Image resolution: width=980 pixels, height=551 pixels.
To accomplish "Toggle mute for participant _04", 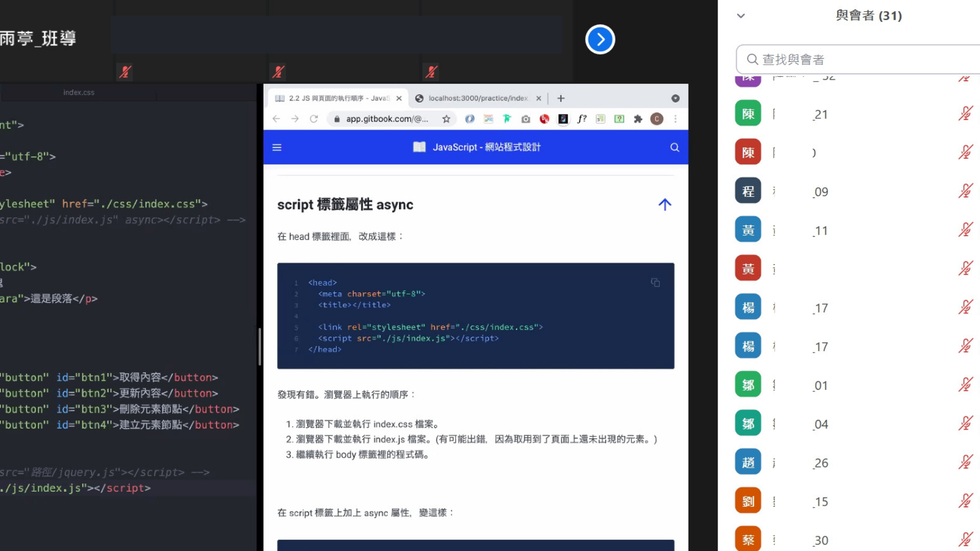I will [x=965, y=424].
